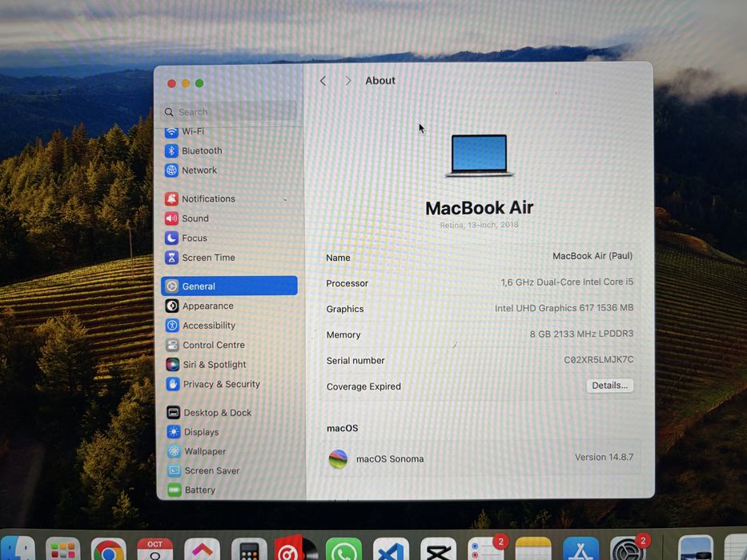This screenshot has width=747, height=560.
Task: Click the green full-screen window button
Action: point(199,83)
